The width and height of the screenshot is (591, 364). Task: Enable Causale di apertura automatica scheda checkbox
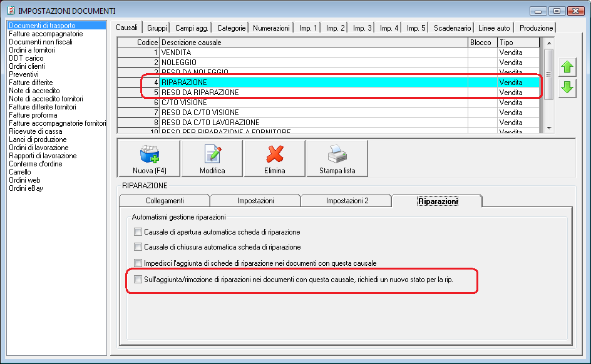coord(138,232)
